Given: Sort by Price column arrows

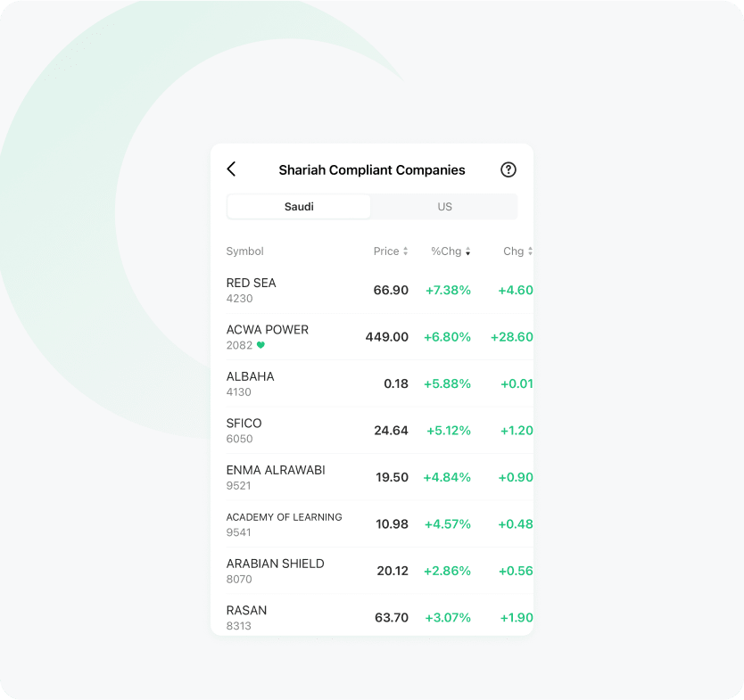Looking at the screenshot, I should point(405,251).
